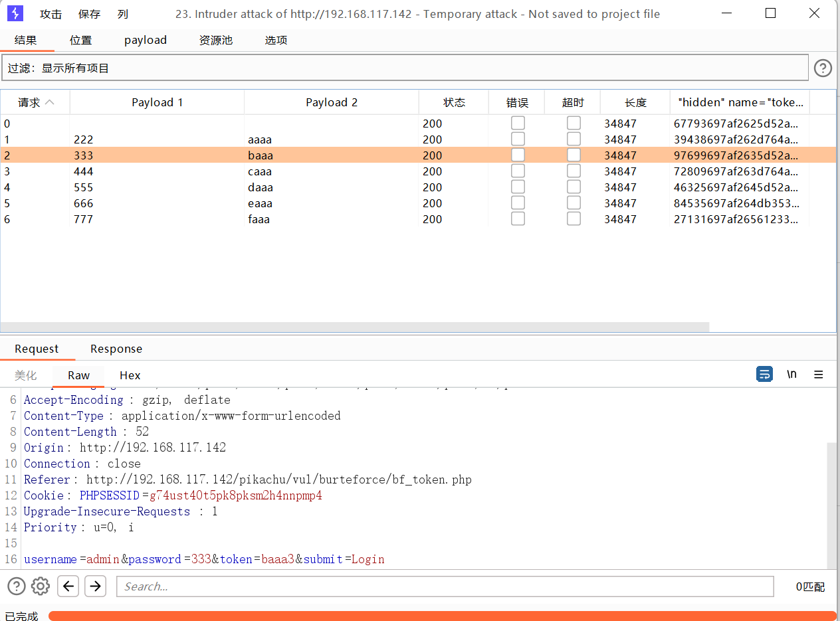Click the POST body line with username=admin
This screenshot has width=840, height=621.
(x=204, y=559)
